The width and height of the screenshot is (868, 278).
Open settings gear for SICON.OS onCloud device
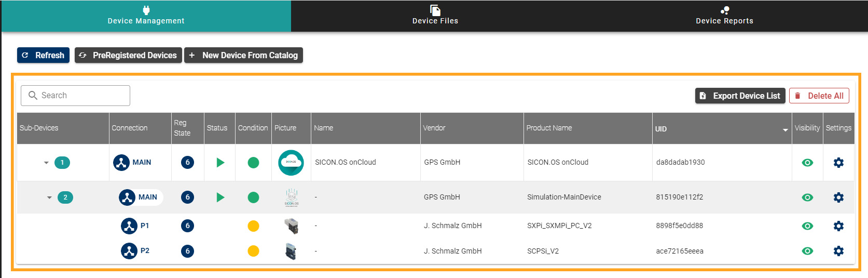pos(838,163)
